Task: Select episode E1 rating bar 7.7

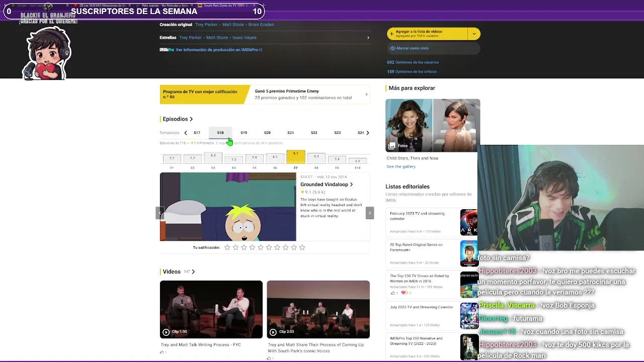Action: (x=172, y=158)
